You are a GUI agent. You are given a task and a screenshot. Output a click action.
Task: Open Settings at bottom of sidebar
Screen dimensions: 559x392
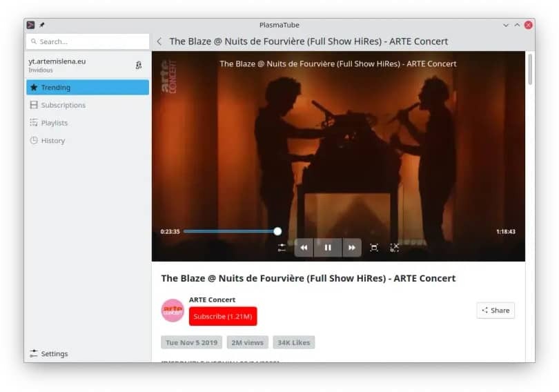tap(88, 353)
